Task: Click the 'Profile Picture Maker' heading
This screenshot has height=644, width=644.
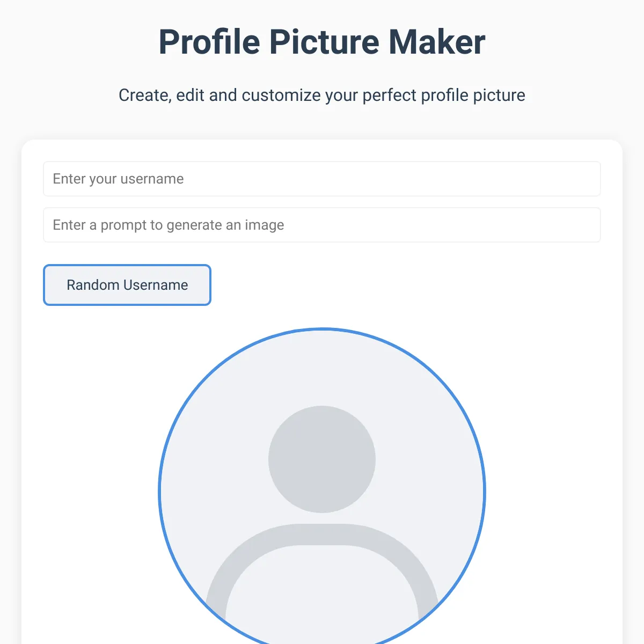Action: point(322,42)
